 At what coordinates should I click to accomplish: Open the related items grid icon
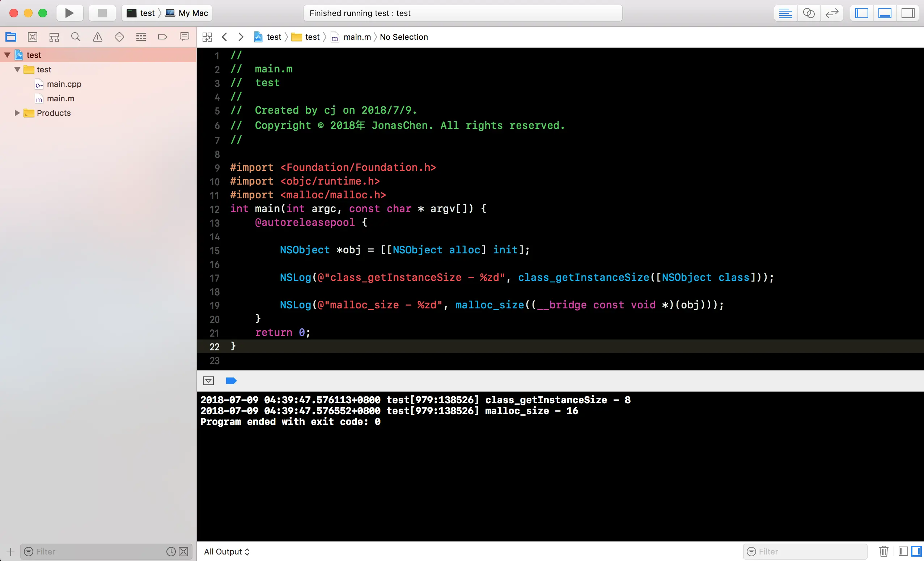(x=207, y=37)
